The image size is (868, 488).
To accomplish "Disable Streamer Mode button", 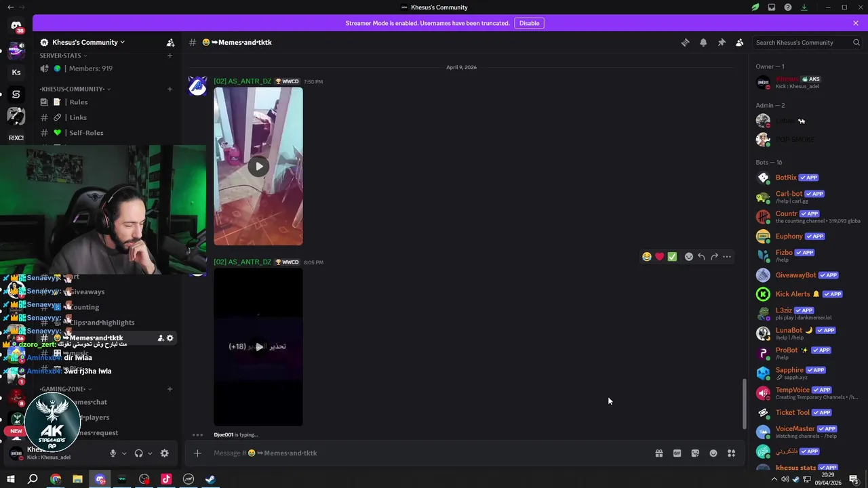I will [529, 23].
